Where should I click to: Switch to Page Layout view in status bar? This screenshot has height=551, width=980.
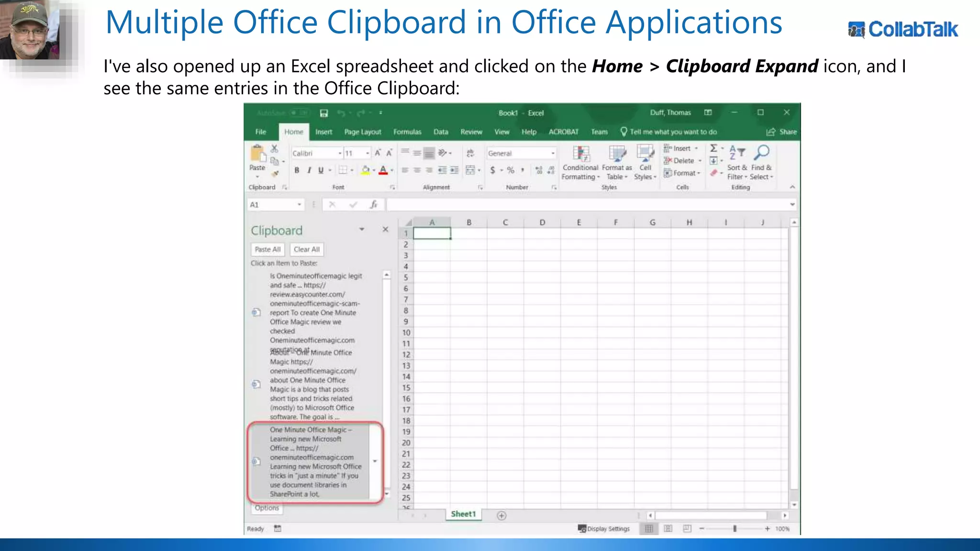668,529
